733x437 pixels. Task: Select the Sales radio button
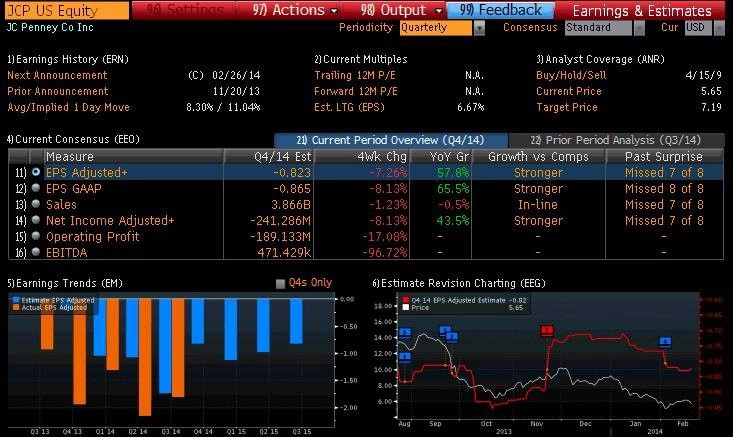point(36,204)
